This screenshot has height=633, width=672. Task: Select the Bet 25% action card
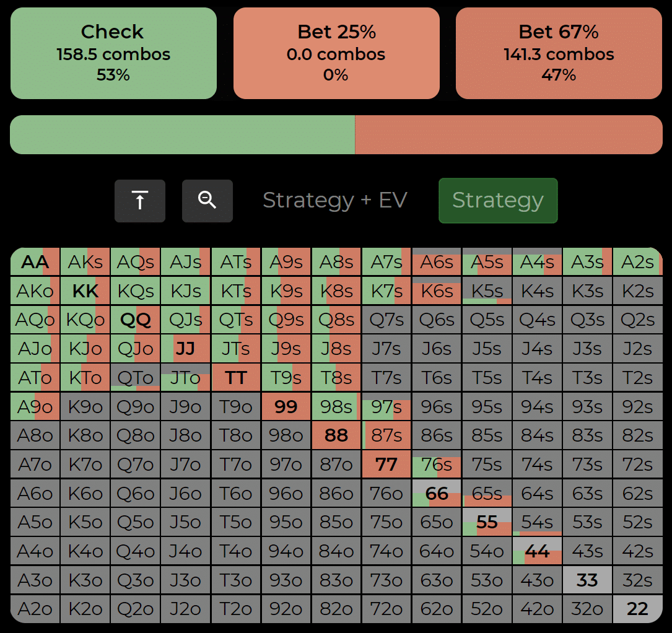[x=336, y=53]
